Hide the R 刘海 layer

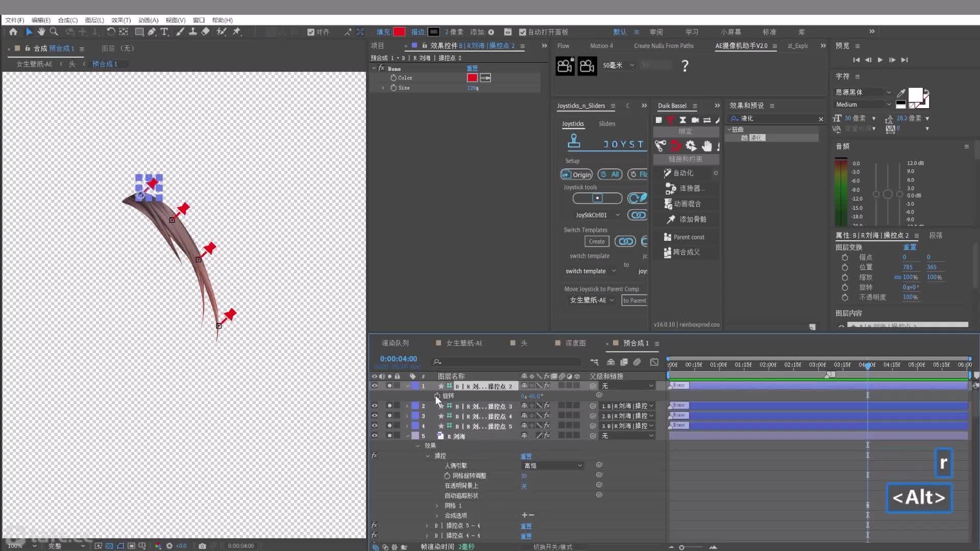pos(375,436)
